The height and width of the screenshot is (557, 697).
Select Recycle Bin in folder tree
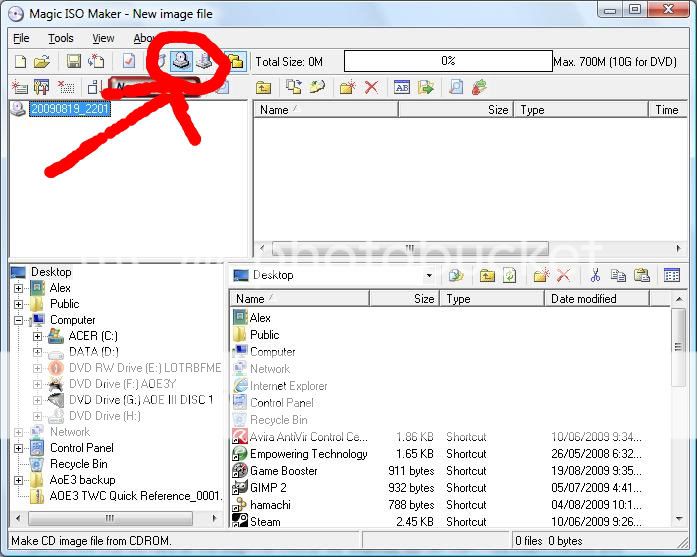(79, 464)
